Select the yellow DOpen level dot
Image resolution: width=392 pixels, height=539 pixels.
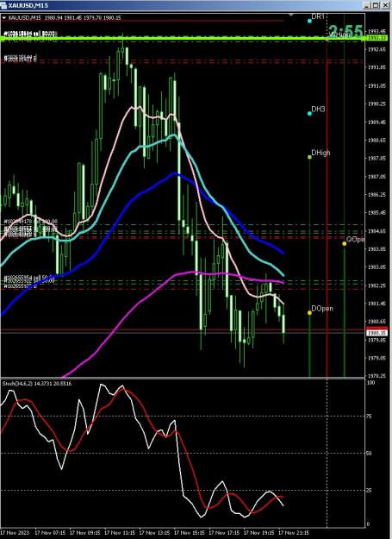point(309,313)
